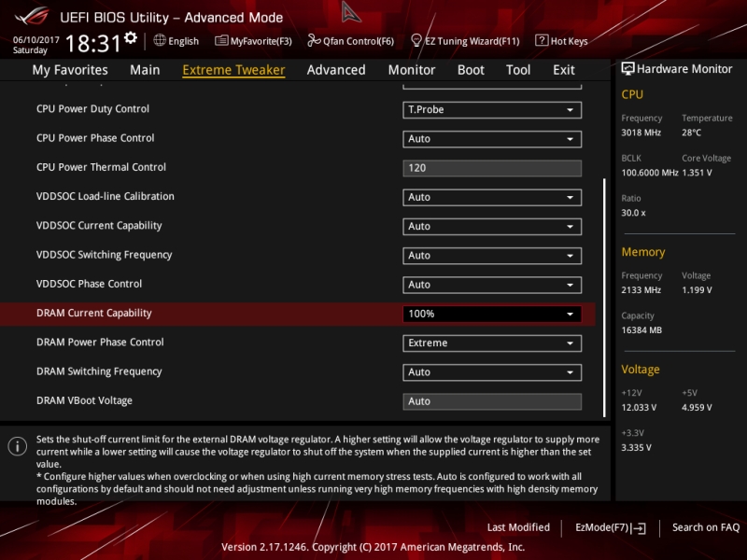Open clock settings gear icon
The height and width of the screenshot is (560, 747).
(131, 38)
